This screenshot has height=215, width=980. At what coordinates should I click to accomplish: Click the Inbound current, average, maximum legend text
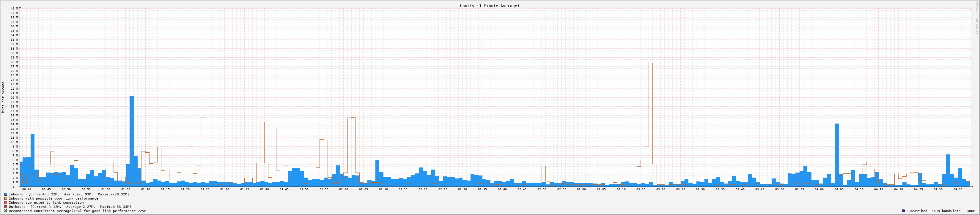(x=68, y=194)
